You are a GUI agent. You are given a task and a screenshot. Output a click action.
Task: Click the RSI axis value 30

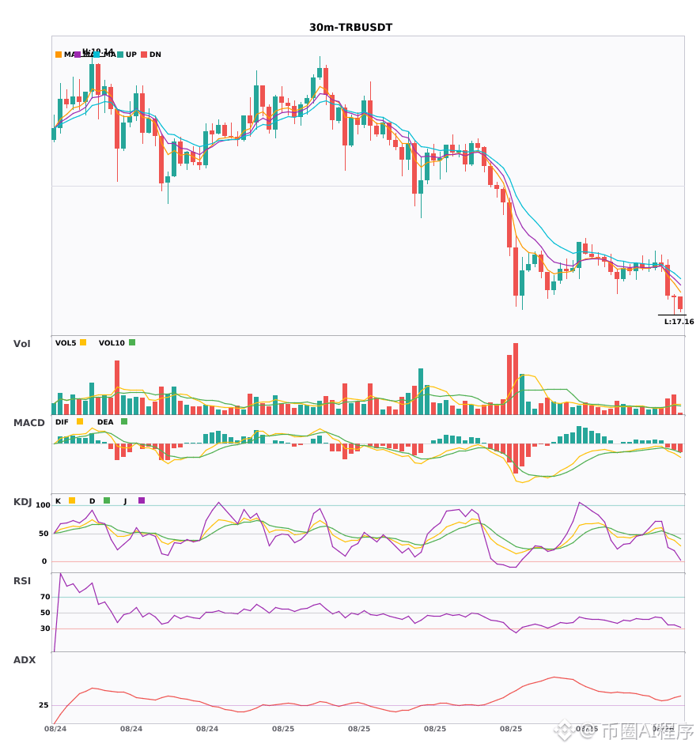click(x=45, y=628)
